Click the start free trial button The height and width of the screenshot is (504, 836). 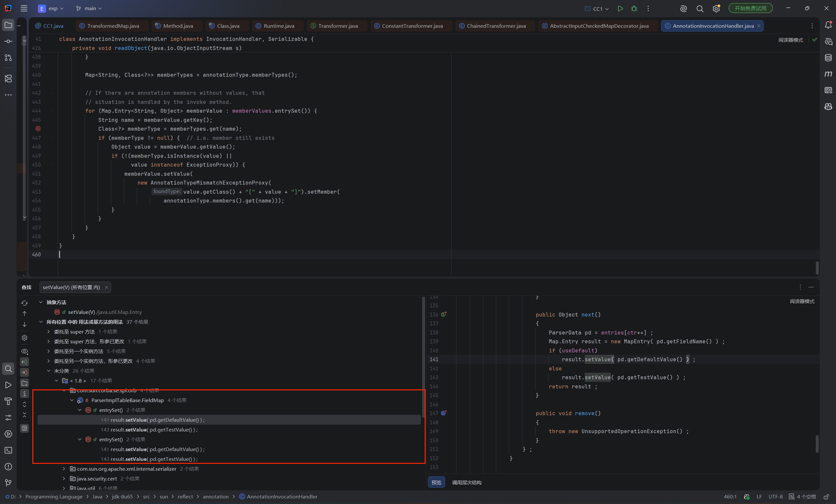750,8
